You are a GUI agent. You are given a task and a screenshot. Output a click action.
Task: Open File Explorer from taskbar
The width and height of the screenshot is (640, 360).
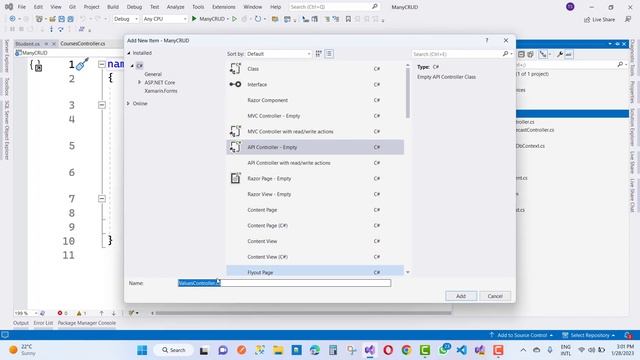pyautogui.click(x=278, y=350)
